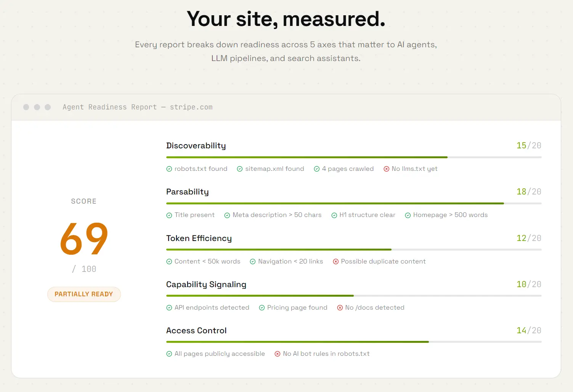Image resolution: width=573 pixels, height=392 pixels.
Task: Click the check icon beside API endpoints detected
Action: [x=169, y=308]
